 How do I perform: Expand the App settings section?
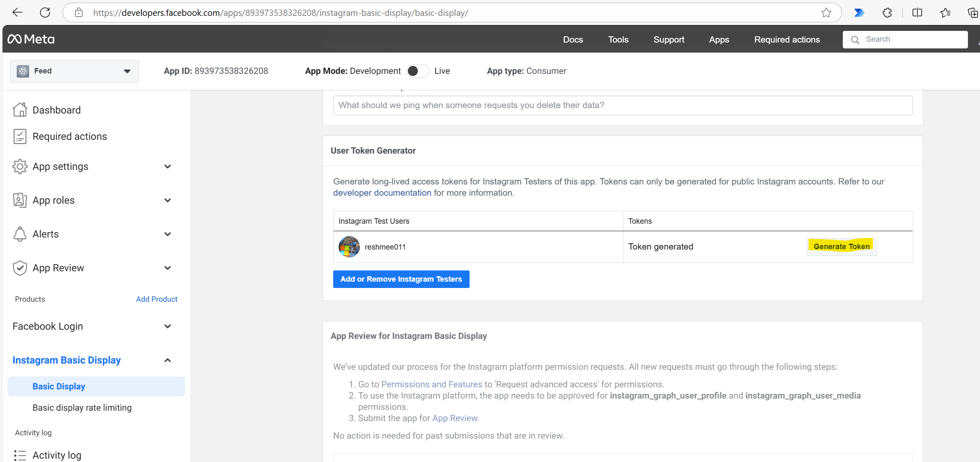click(x=168, y=167)
